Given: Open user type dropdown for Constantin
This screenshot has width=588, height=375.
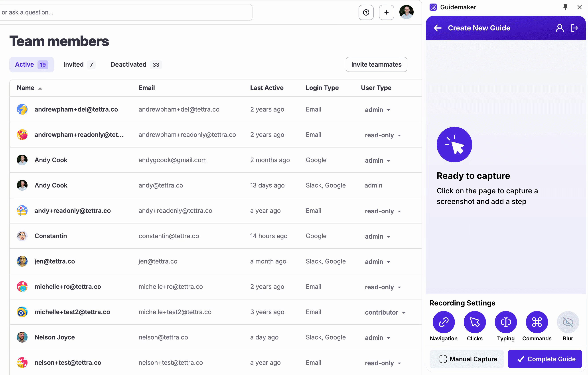Looking at the screenshot, I should tap(377, 236).
